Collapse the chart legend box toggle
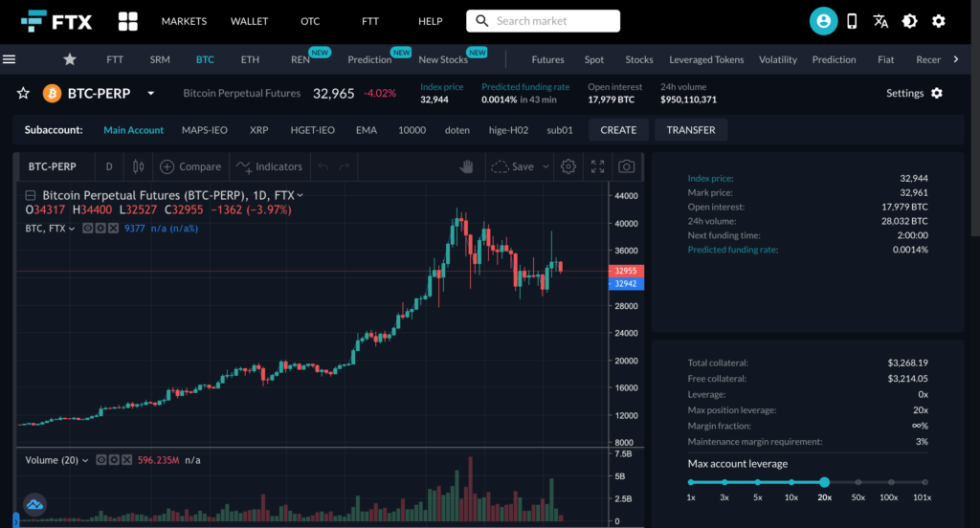980x528 pixels. point(30,195)
